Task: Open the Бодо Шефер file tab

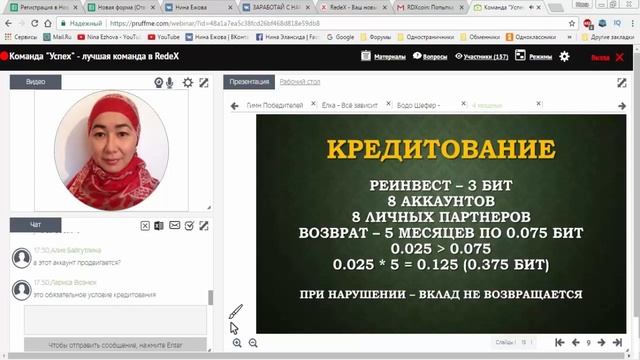Action: (x=418, y=105)
